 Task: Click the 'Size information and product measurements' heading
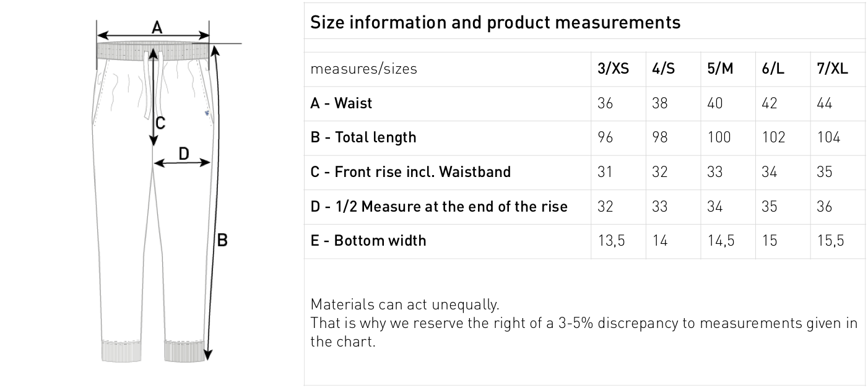coord(495,22)
